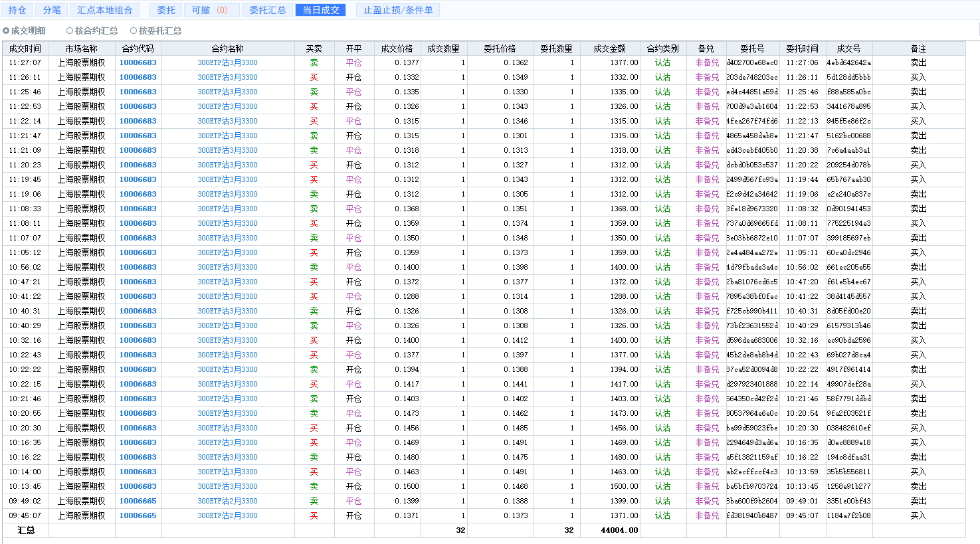Switch to the 持仓 tab

click(17, 10)
